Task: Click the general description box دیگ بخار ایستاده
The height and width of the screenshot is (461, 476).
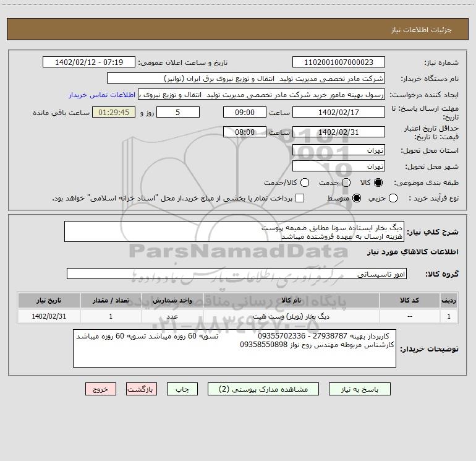Action: pyautogui.click(x=234, y=232)
